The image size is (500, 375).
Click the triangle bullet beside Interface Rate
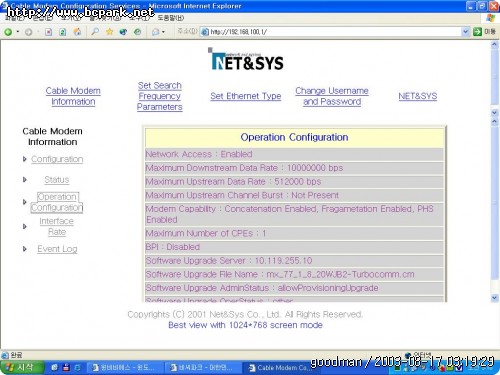click(x=24, y=226)
